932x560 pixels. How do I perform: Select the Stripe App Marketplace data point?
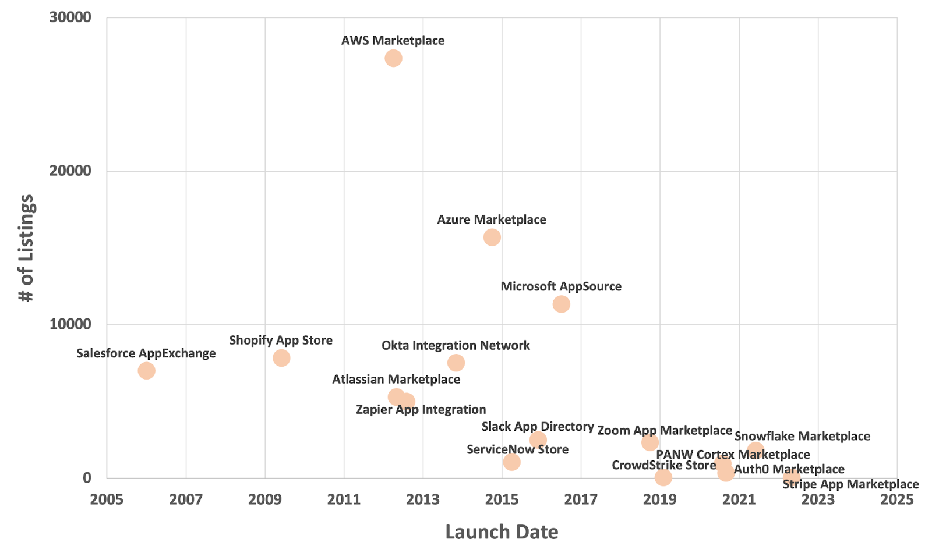pyautogui.click(x=792, y=478)
